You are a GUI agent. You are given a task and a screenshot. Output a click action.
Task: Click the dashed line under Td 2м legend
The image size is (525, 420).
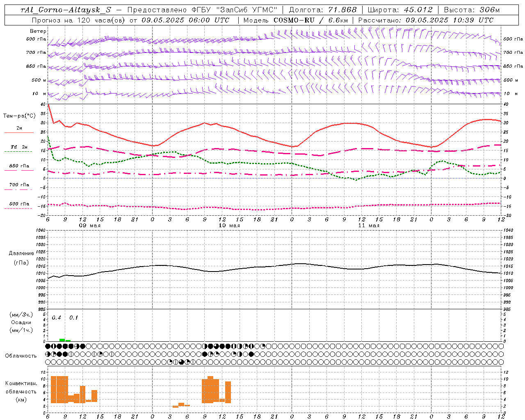18,152
